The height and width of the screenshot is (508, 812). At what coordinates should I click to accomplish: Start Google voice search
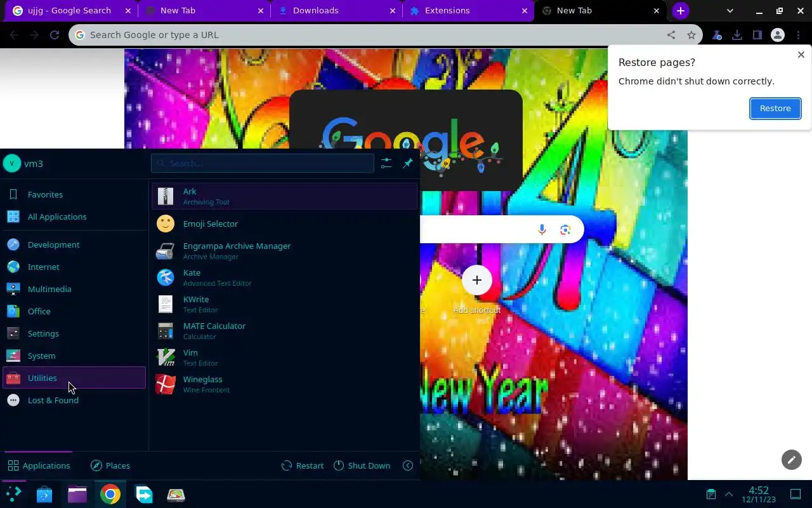click(542, 229)
